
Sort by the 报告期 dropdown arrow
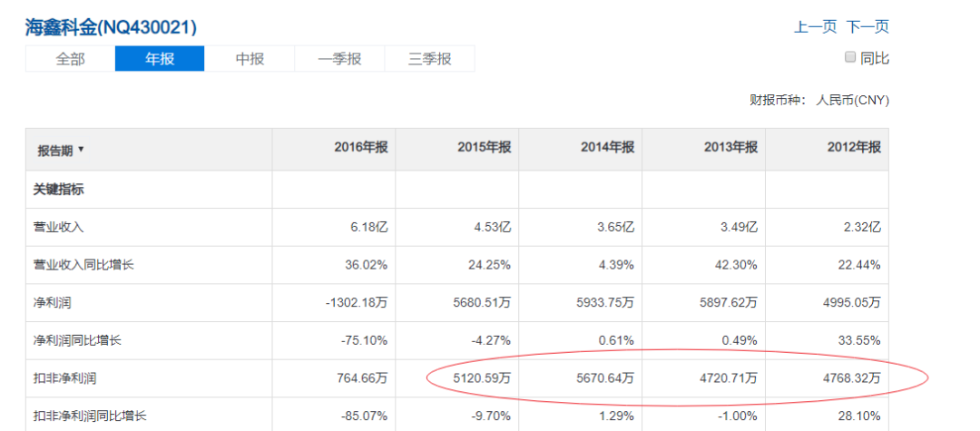click(81, 150)
